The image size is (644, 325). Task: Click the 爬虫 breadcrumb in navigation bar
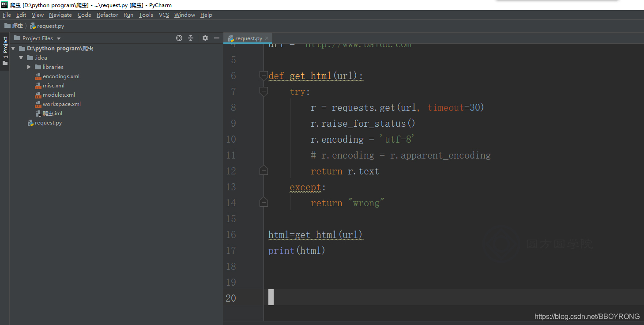point(14,26)
